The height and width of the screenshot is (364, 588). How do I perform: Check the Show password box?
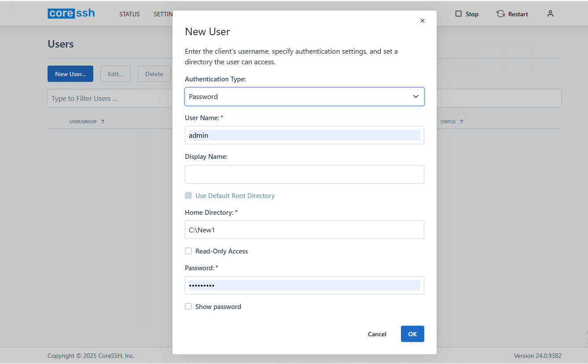[188, 306]
